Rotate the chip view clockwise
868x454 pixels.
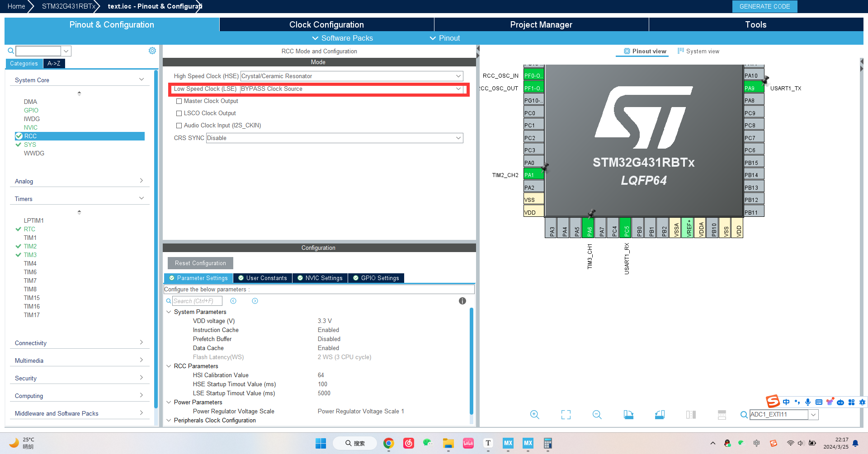(628, 415)
